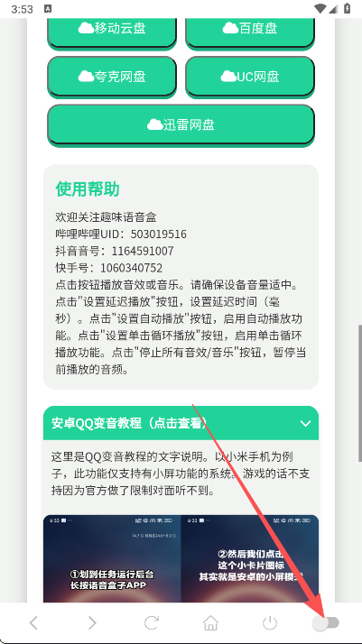Tap the battery icon in status bar
This screenshot has height=644, width=362.
[348, 9]
